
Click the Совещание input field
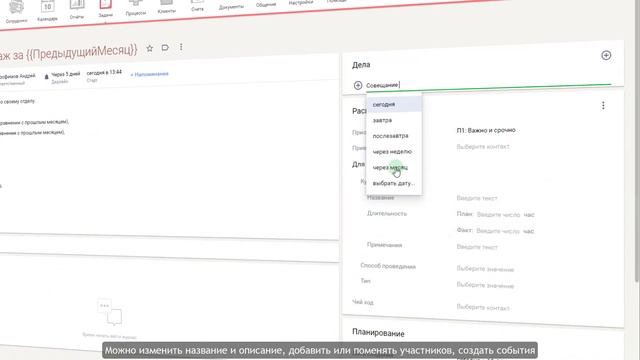tap(488, 84)
